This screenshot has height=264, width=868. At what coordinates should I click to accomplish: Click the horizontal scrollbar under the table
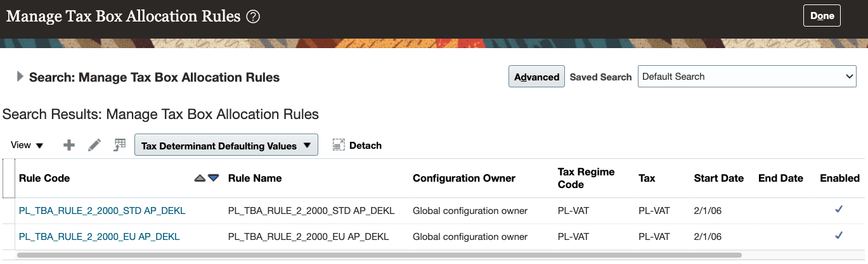[x=379, y=255]
